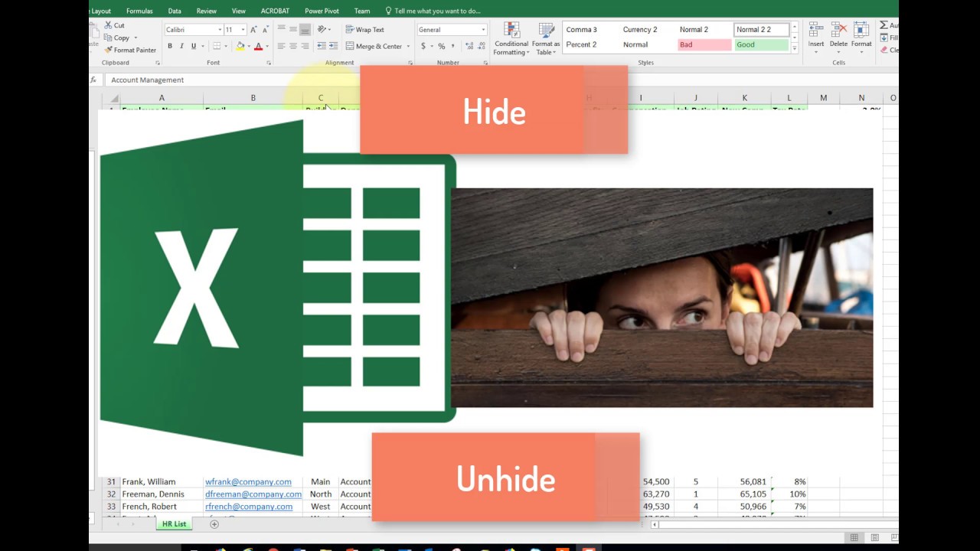Click Increase Decimal icon
The width and height of the screenshot is (980, 551).
(x=469, y=46)
